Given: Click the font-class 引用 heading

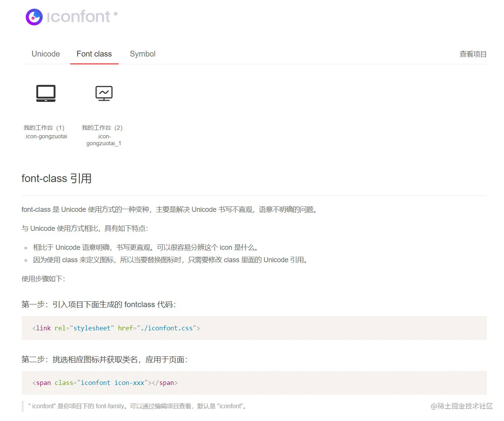Looking at the screenshot, I should [57, 179].
